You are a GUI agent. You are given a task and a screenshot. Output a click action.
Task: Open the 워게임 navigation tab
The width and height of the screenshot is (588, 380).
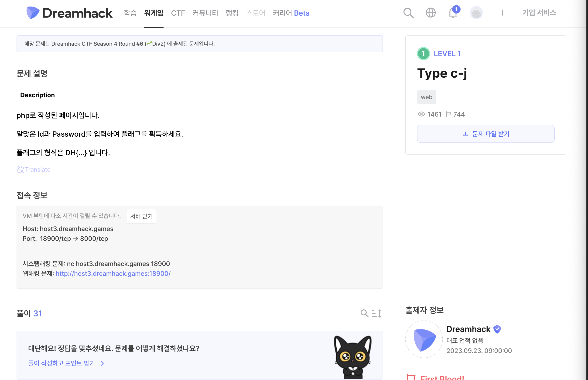click(x=154, y=13)
